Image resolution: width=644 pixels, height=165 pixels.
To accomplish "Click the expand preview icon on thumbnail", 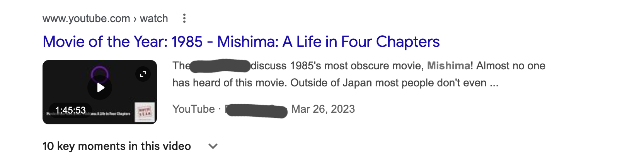I will point(143,74).
